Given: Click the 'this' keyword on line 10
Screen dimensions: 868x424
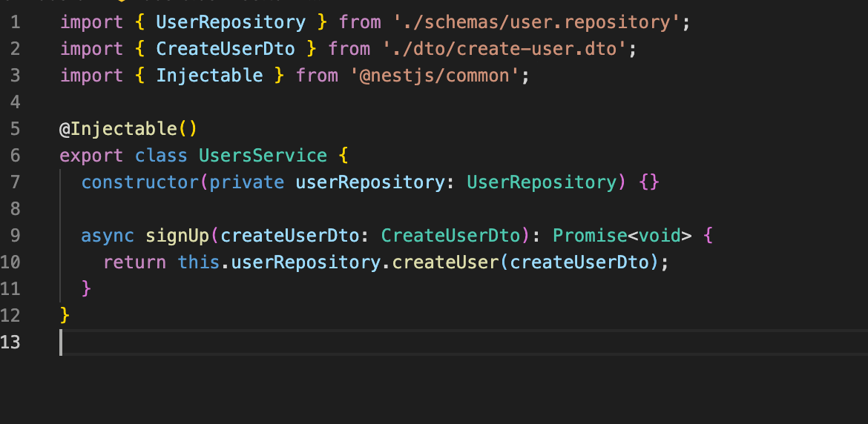Looking at the screenshot, I should click(199, 262).
